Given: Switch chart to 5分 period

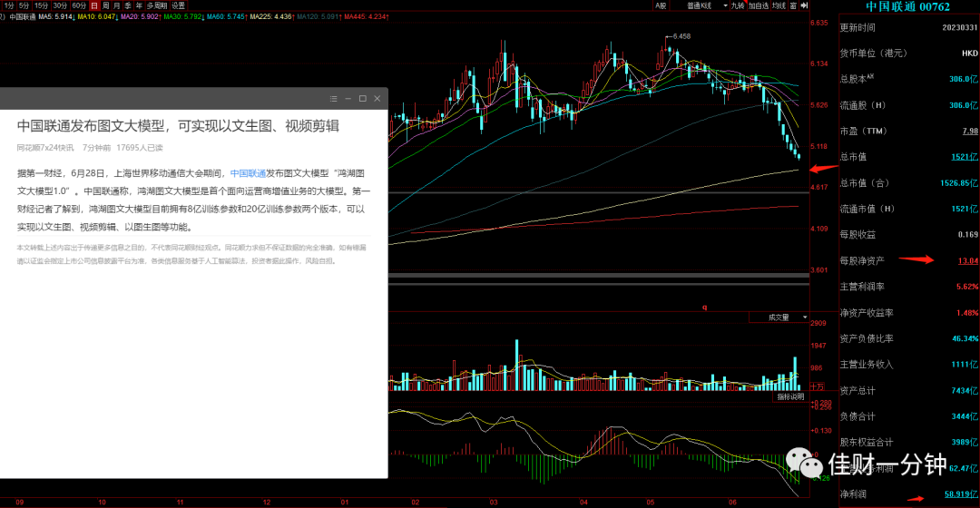Looking at the screenshot, I should coord(24,5).
